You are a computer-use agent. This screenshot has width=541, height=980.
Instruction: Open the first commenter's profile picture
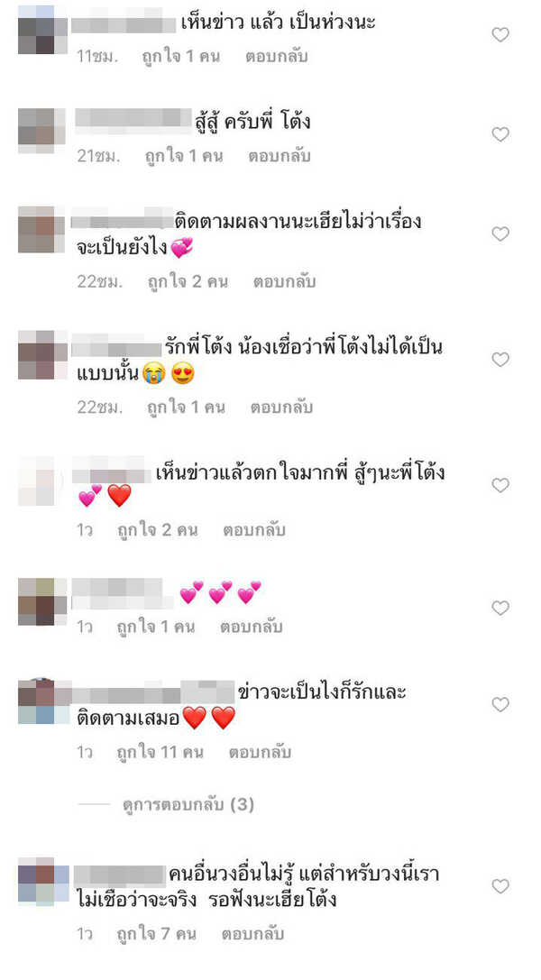click(42, 30)
